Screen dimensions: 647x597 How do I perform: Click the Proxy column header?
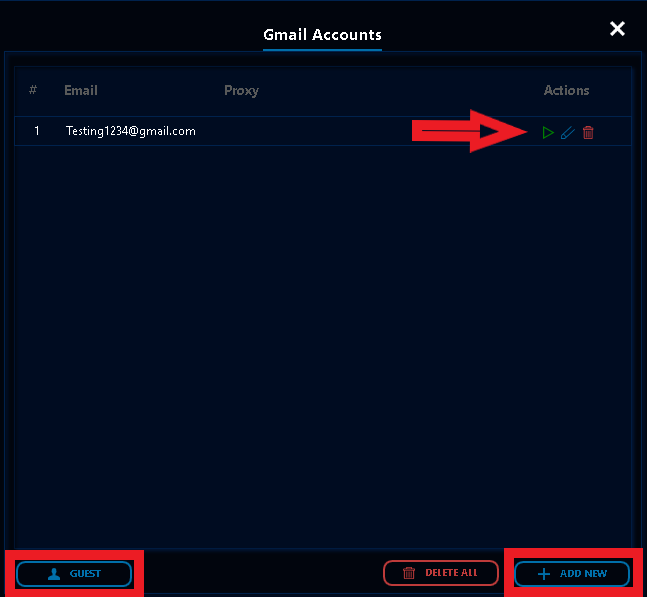(x=241, y=90)
